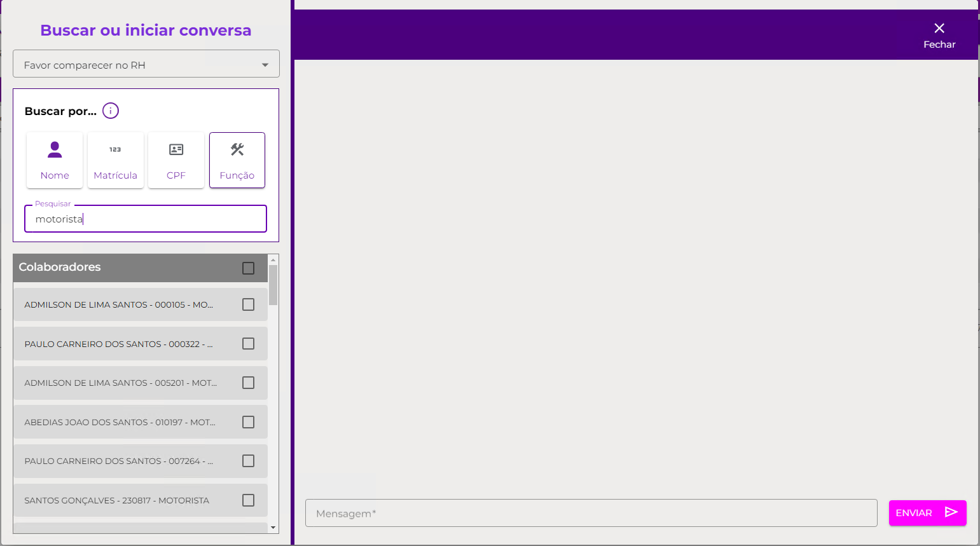The width and height of the screenshot is (980, 546).
Task: Choose the Matrícula search option
Action: [x=115, y=160]
